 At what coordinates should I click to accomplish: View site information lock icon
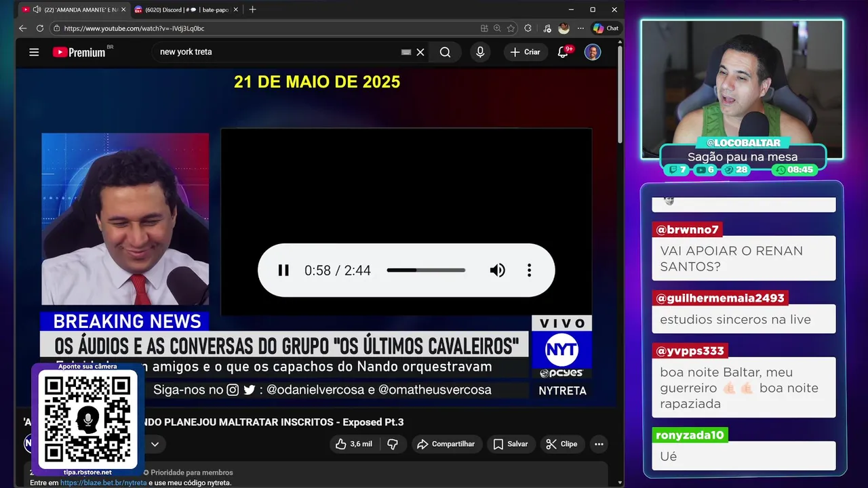coord(57,28)
